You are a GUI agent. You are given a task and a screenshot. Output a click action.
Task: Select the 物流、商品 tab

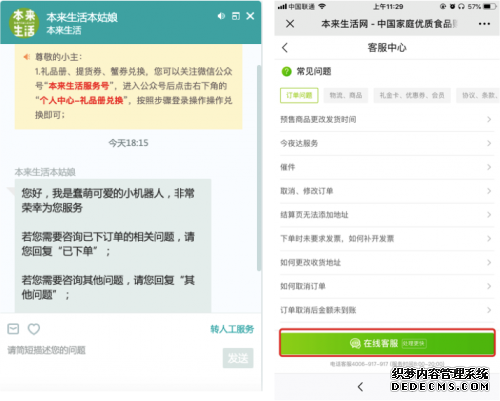346,95
